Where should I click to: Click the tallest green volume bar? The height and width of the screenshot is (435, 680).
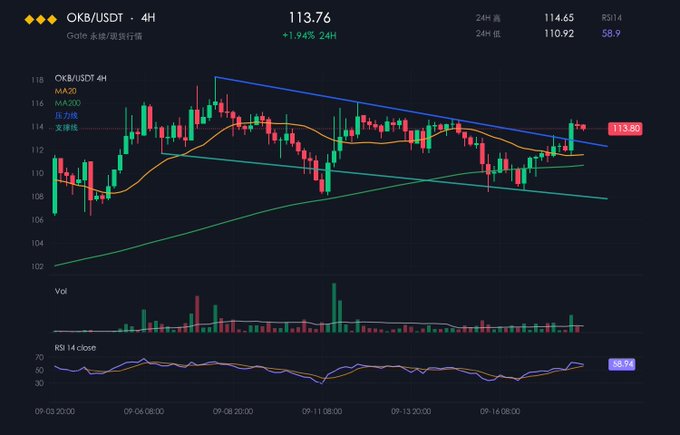coord(334,308)
